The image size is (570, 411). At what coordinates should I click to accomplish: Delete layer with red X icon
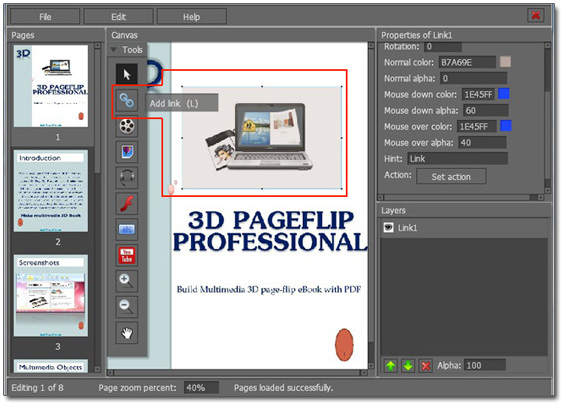point(426,366)
